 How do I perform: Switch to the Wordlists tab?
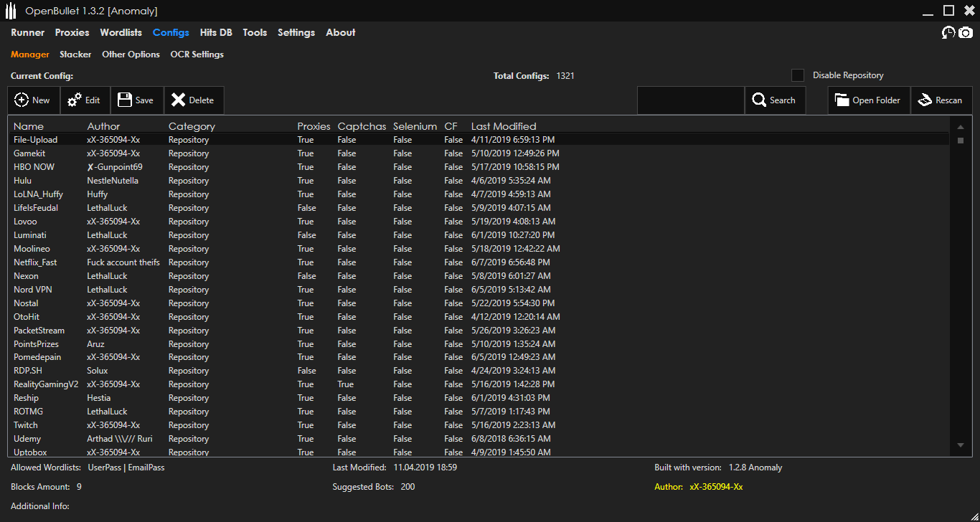point(121,32)
